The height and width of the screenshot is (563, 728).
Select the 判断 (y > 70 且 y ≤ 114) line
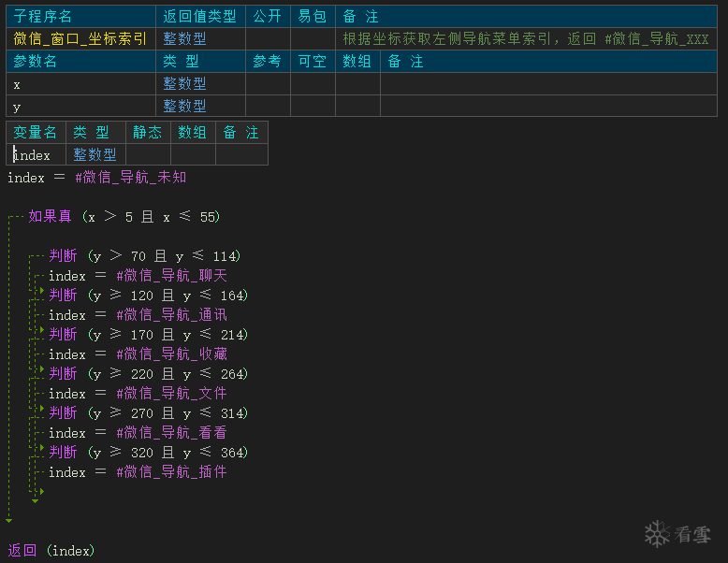tap(144, 255)
